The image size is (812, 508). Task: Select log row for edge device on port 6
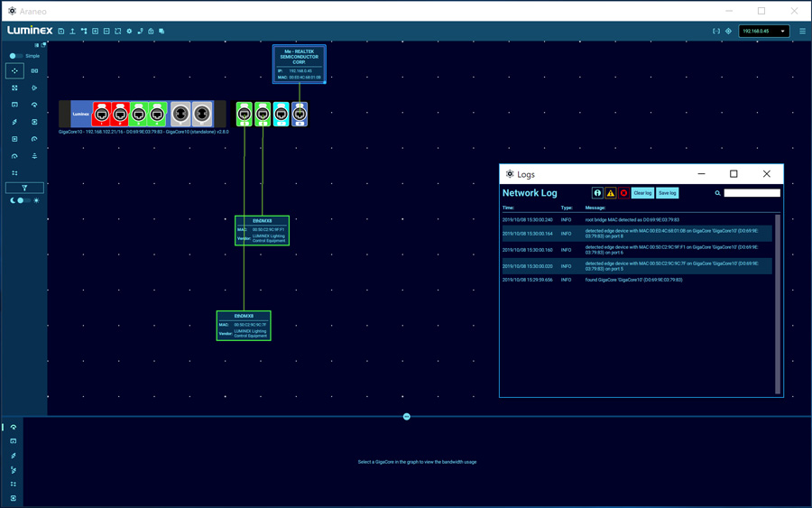coord(638,250)
